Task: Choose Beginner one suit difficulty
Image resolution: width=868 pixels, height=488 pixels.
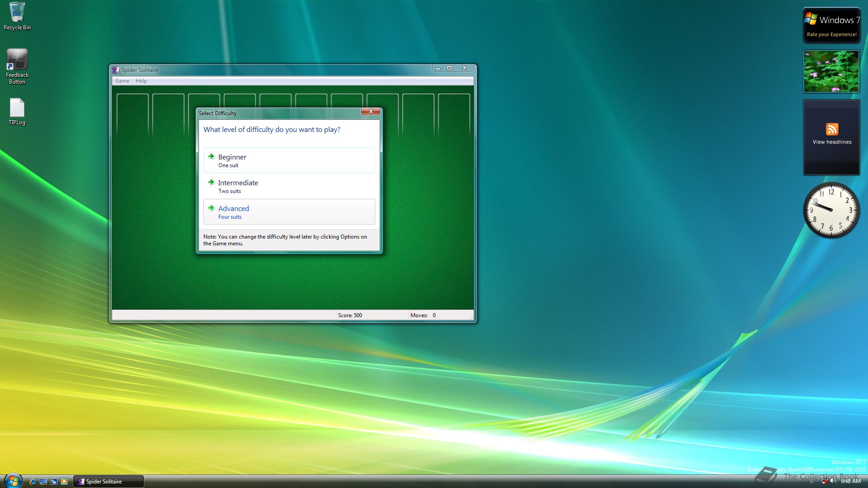Action: [289, 160]
